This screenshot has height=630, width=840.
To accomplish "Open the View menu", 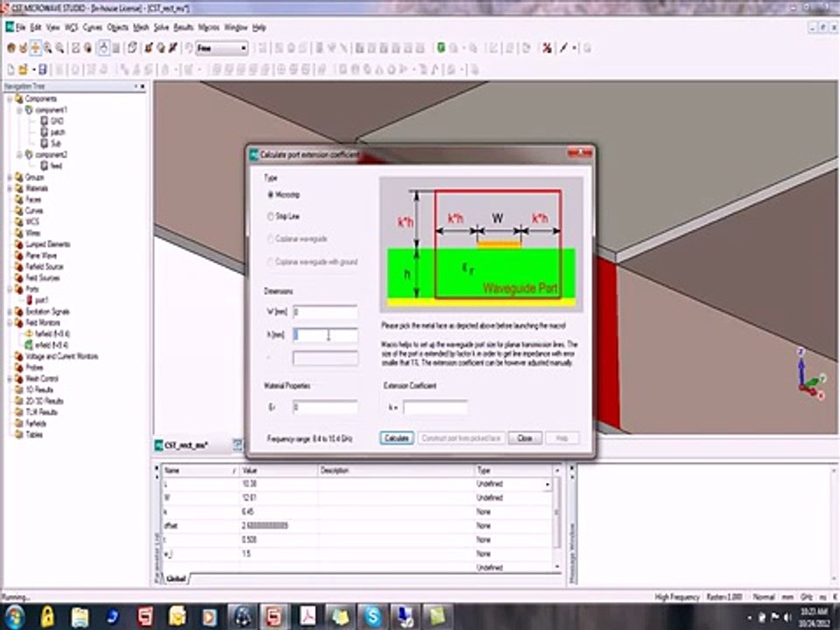I will (53, 27).
